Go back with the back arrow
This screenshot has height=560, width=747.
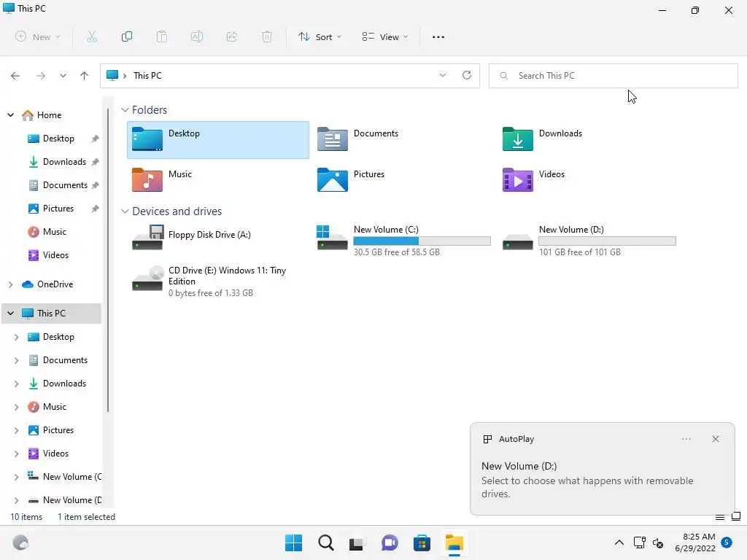coord(15,76)
